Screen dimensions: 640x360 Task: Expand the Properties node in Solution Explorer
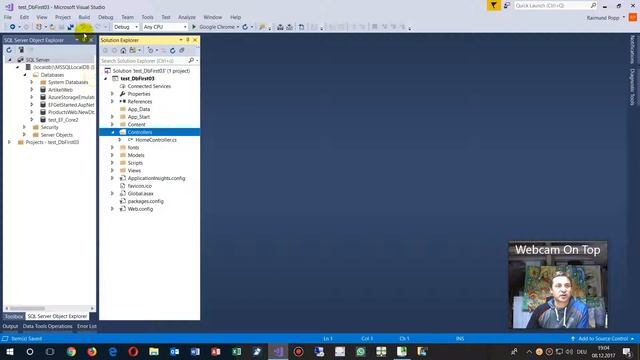(x=112, y=94)
